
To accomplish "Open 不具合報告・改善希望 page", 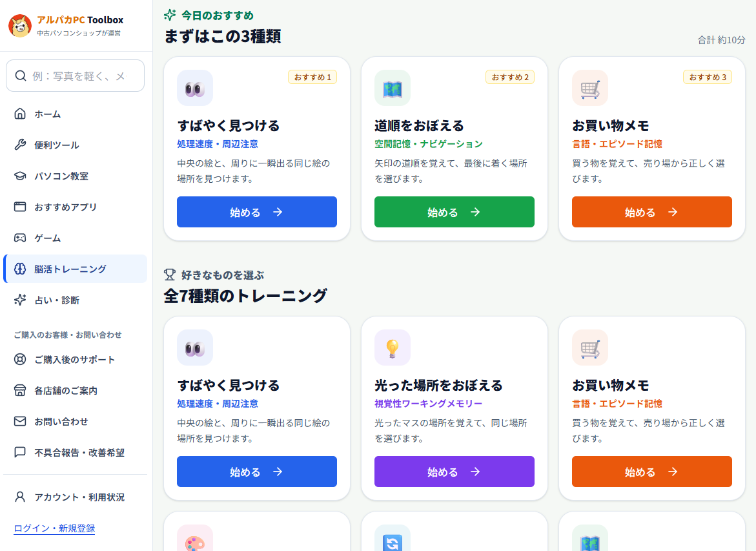I will tap(76, 452).
